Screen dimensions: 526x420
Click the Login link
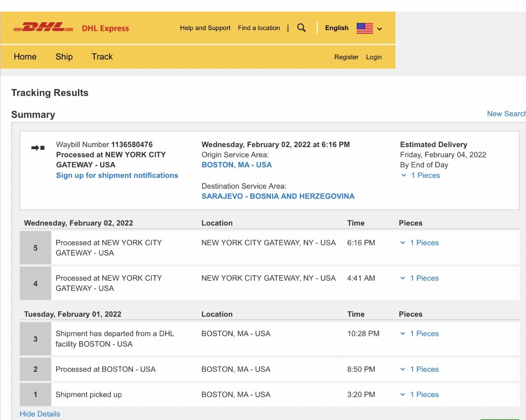click(374, 57)
